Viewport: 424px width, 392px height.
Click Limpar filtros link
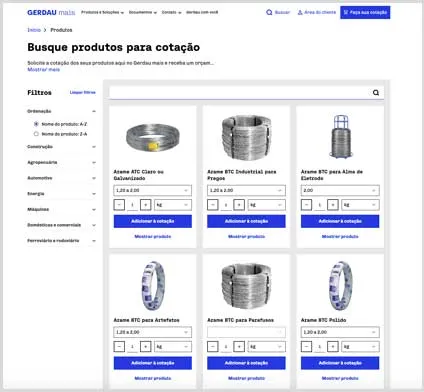coord(83,92)
